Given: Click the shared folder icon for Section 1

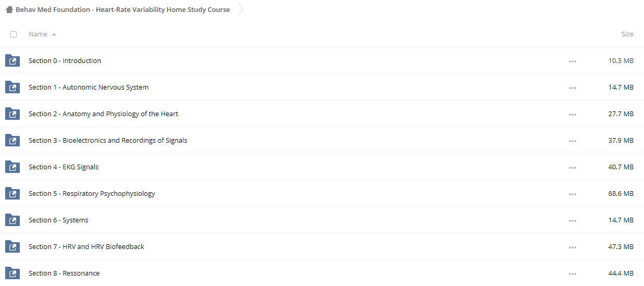Looking at the screenshot, I should [x=13, y=88].
